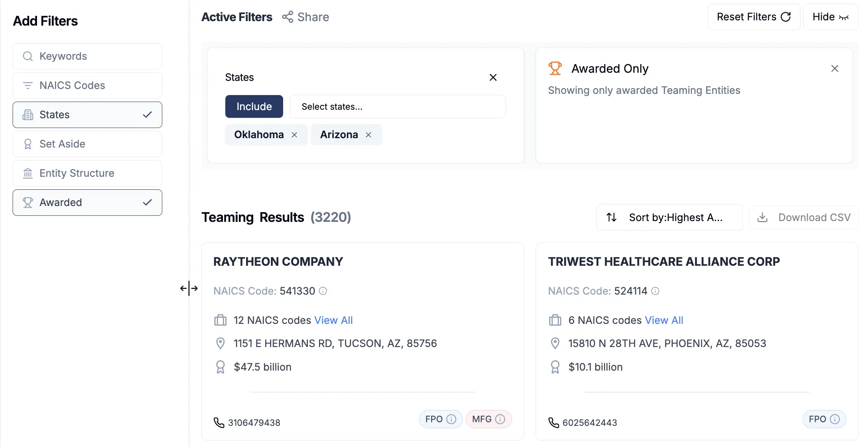Screen dimensions: 868x447
Task: Click the Share link text
Action: coord(313,17)
